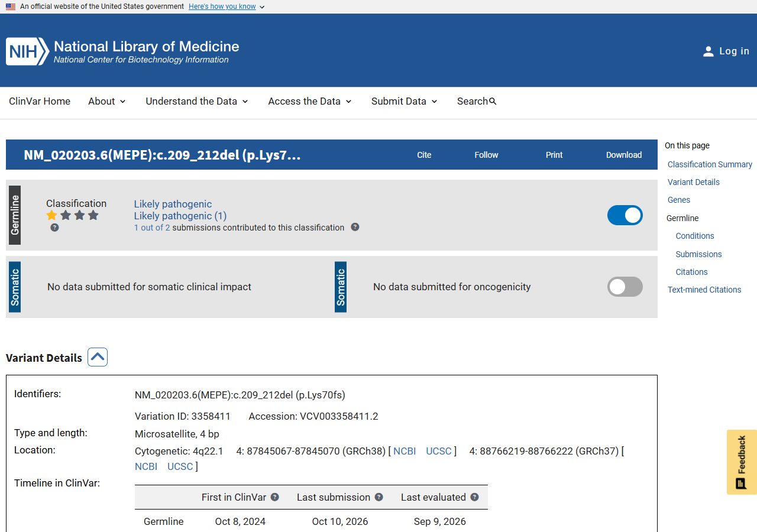Open the Submit Data dropdown
Screen dimensions: 757x532
(x=405, y=101)
